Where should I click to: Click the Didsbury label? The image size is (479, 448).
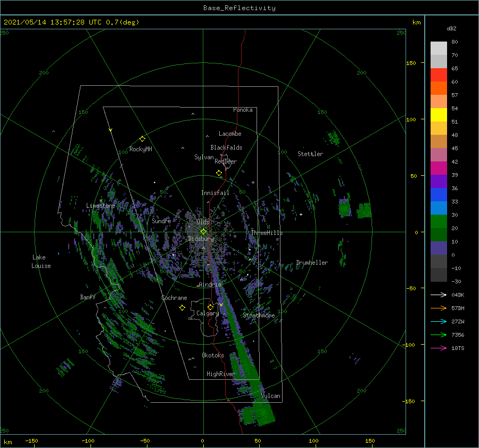coord(201,239)
